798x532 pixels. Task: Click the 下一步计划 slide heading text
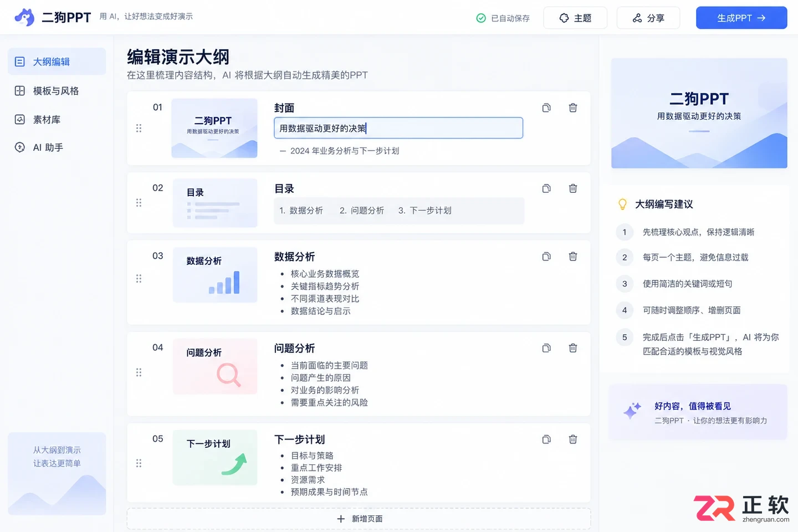click(299, 439)
